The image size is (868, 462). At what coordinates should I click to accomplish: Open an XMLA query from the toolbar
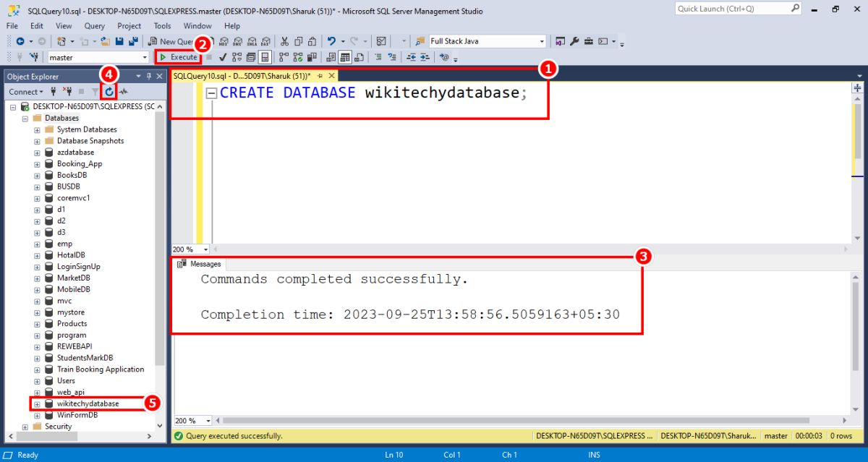[x=252, y=41]
